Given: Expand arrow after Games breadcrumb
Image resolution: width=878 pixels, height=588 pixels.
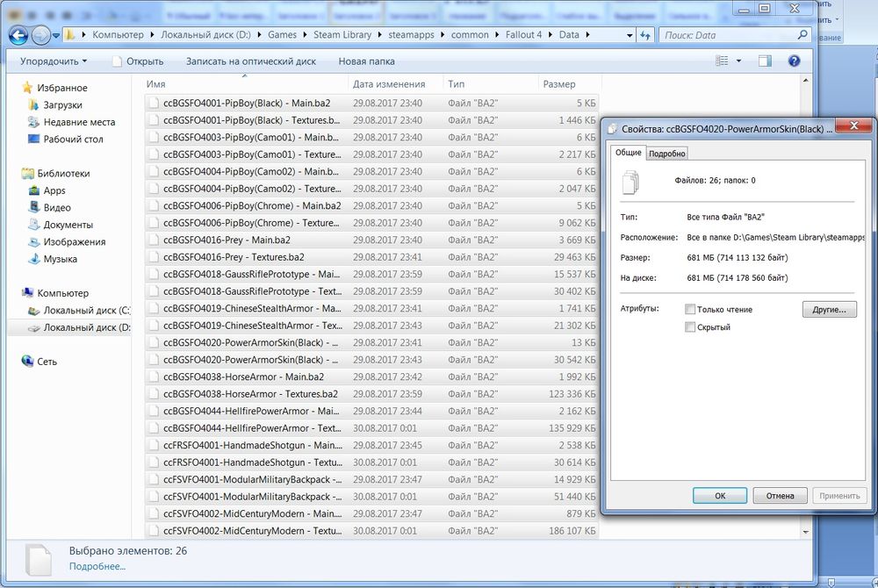Looking at the screenshot, I should coord(306,35).
